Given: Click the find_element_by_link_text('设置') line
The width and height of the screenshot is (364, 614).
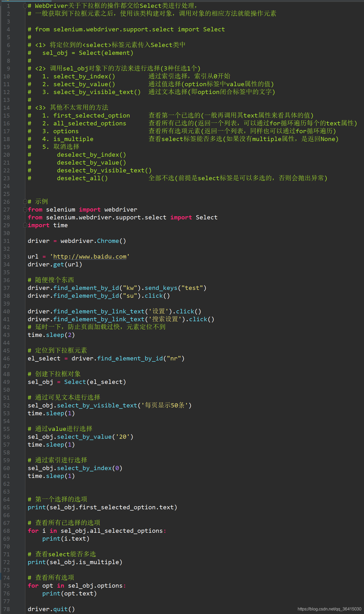Looking at the screenshot, I should point(115,311).
